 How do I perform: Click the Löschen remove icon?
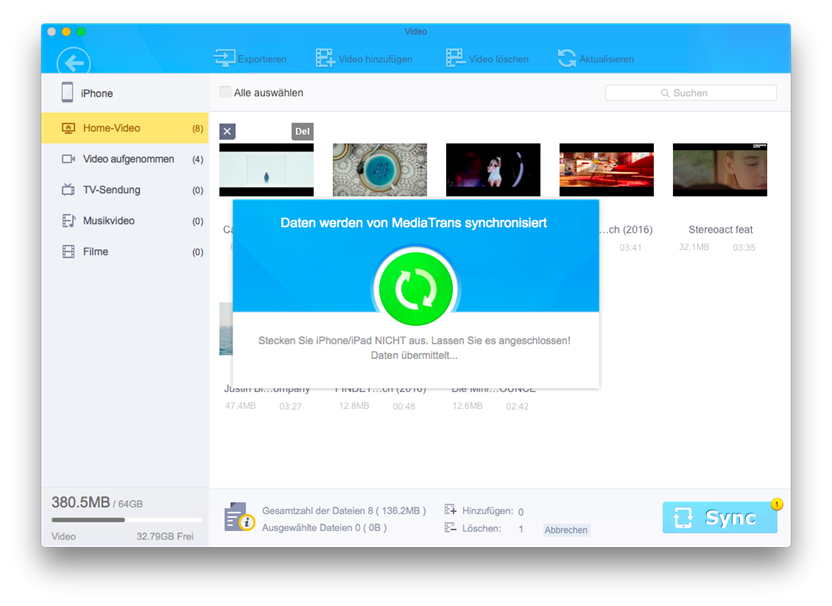[x=450, y=527]
